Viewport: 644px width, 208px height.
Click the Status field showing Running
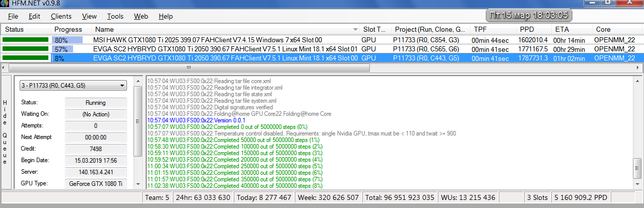click(96, 103)
